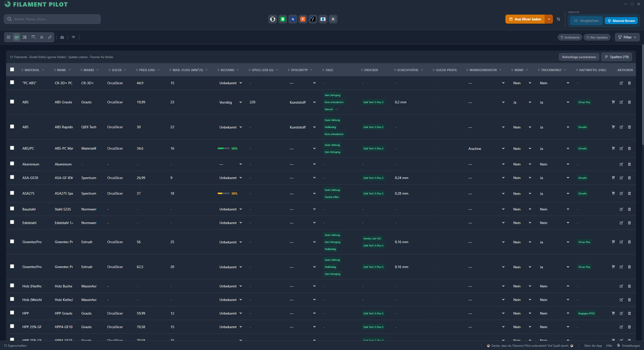This screenshot has width=644, height=350.
Task: Open the arrow beside Aus Slicer laden
Action: pos(549,19)
